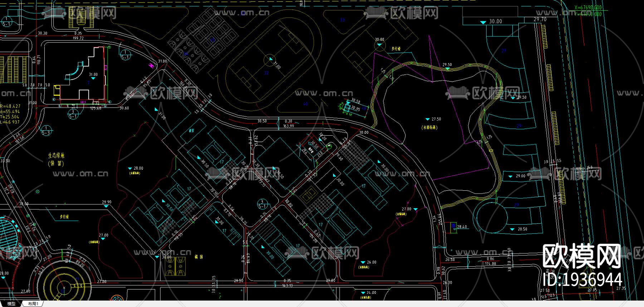Select the yellow (保留) annotation text
The image size is (644, 307).
tap(56, 164)
